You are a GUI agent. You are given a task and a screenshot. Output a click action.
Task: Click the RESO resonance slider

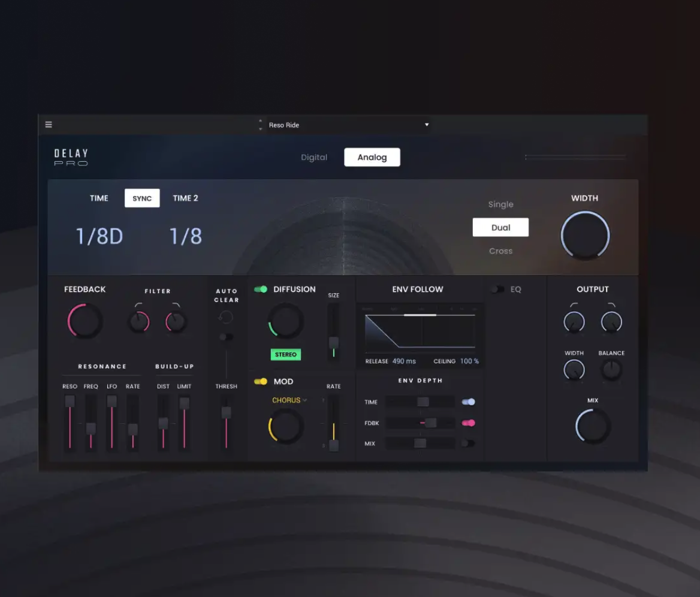tap(70, 422)
